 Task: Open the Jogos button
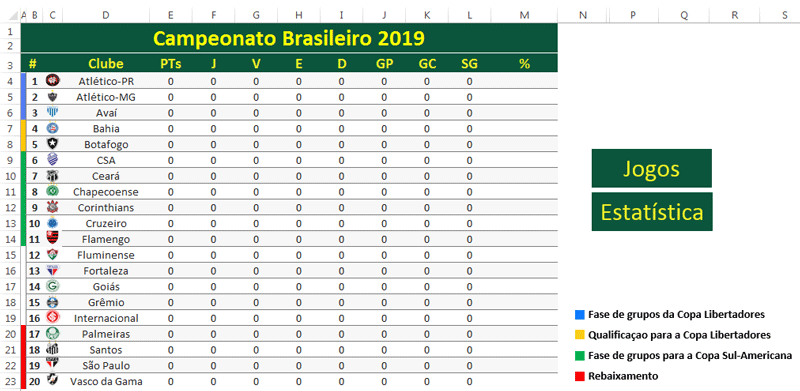point(652,168)
